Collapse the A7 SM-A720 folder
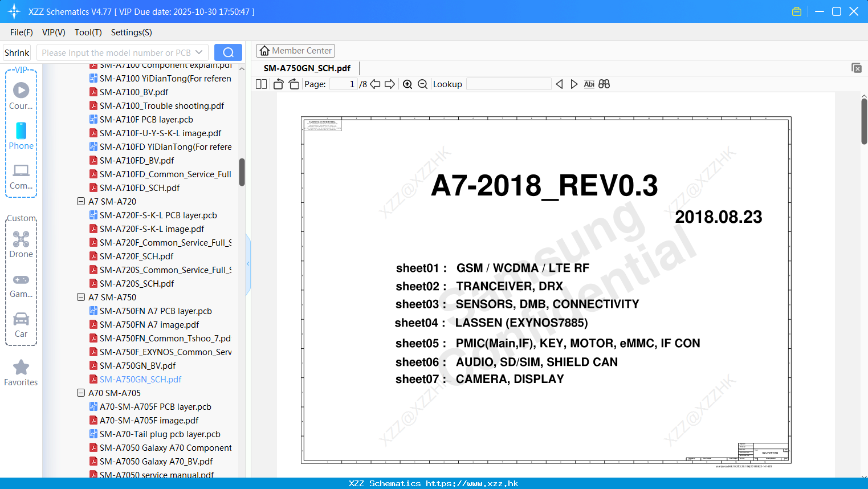 (x=81, y=201)
